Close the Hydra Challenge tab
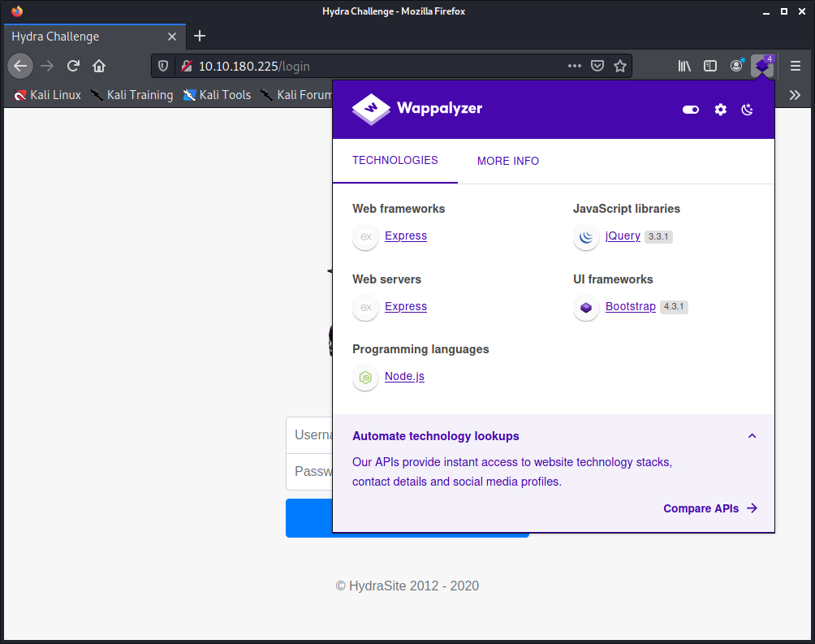 (x=172, y=37)
